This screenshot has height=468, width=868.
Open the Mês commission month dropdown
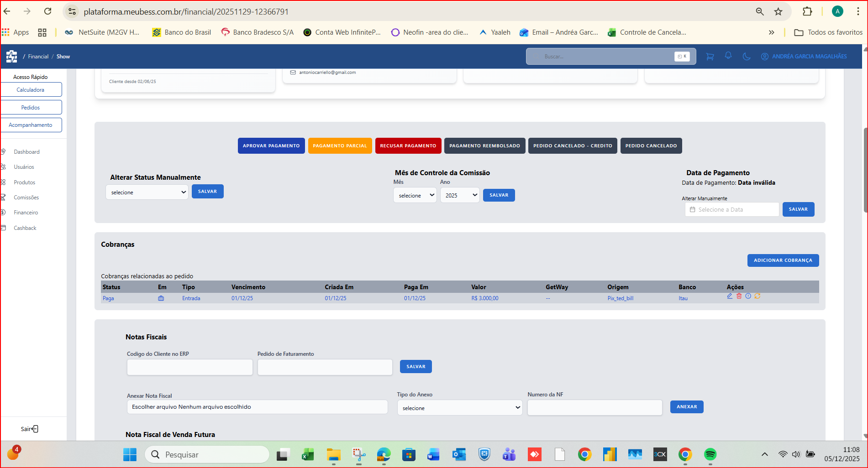[415, 195]
